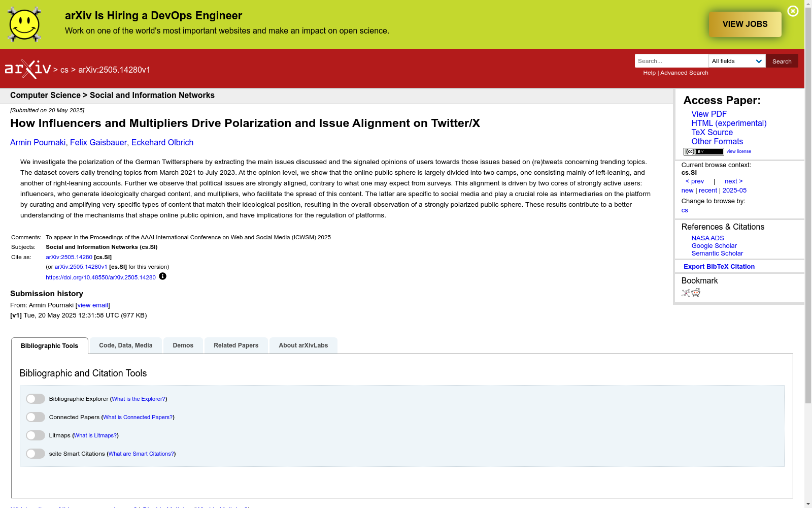Open Google Scholar citations
The width and height of the screenshot is (812, 508).
pos(714,246)
